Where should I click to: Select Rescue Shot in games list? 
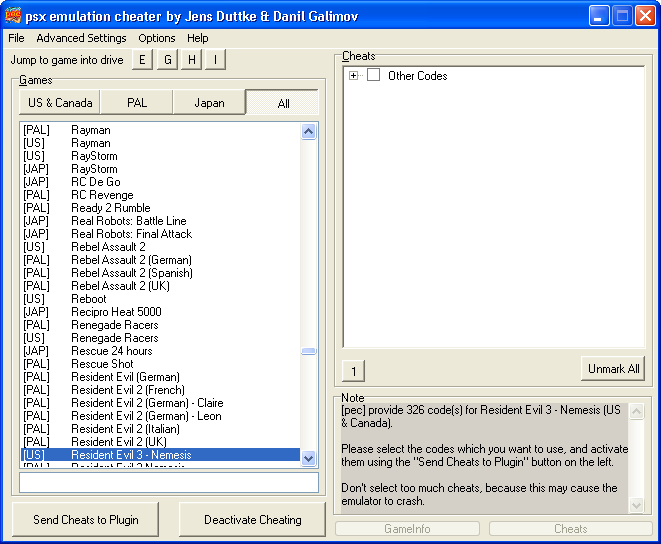[x=161, y=364]
